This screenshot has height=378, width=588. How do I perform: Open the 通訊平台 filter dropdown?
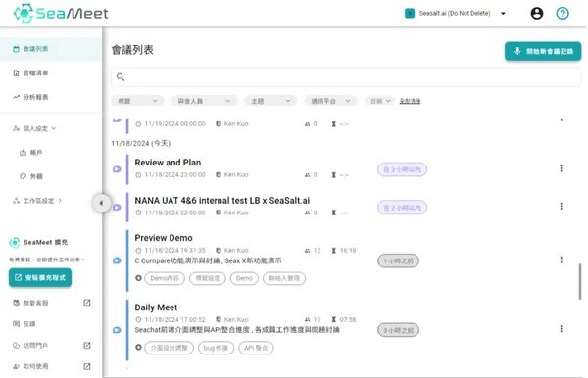(x=330, y=101)
